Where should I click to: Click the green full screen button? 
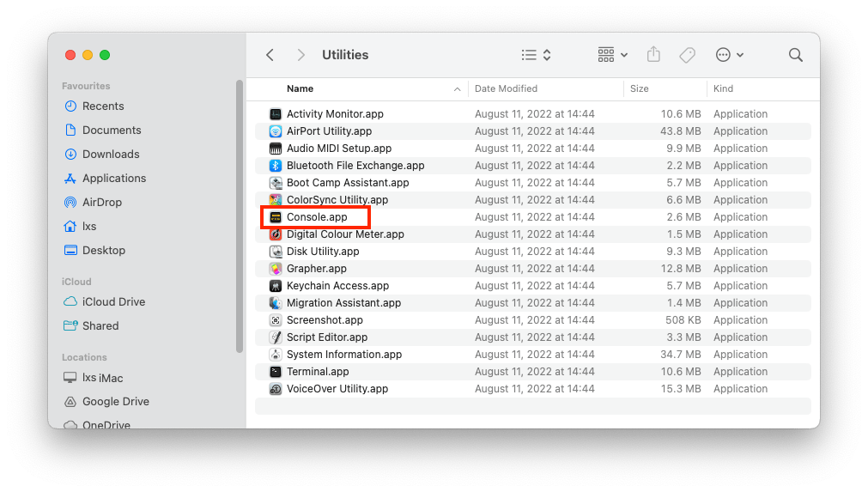105,55
